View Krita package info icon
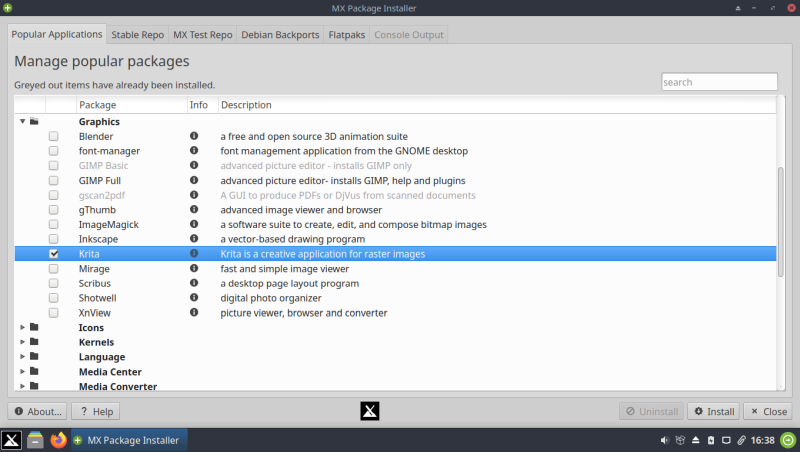Screen dimensions: 800x452 pyautogui.click(x=194, y=254)
